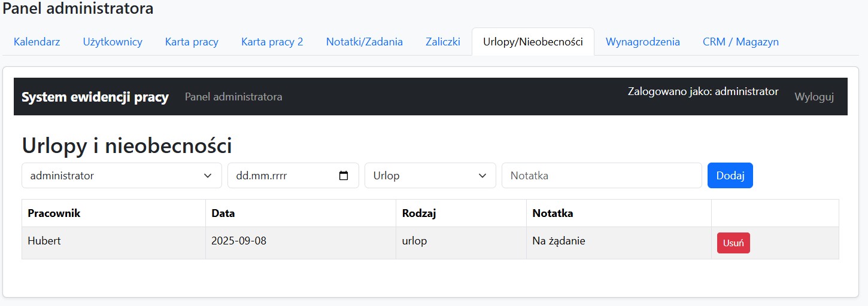Open the Wynagrodzenia tab

(642, 42)
